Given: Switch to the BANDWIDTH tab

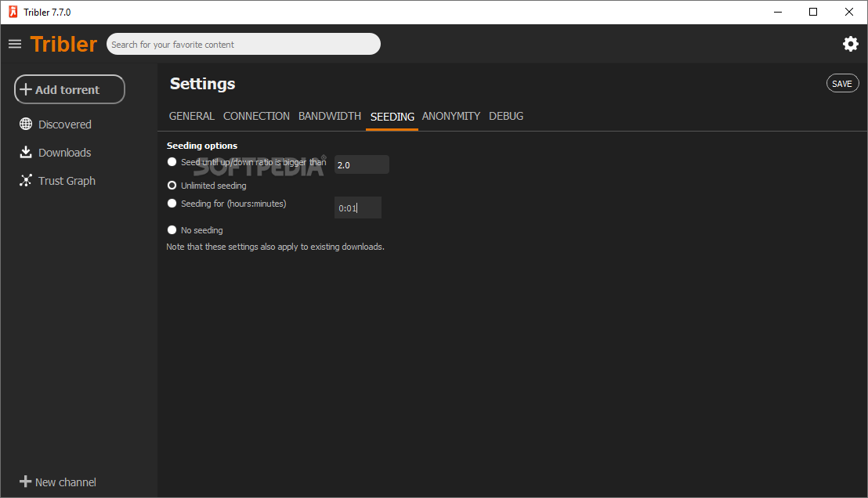Looking at the screenshot, I should coord(329,116).
